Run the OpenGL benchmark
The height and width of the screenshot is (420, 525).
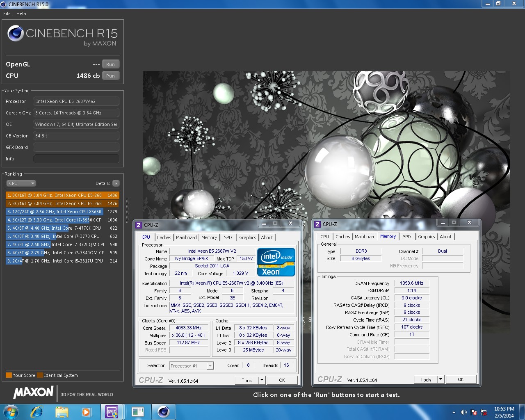point(111,64)
